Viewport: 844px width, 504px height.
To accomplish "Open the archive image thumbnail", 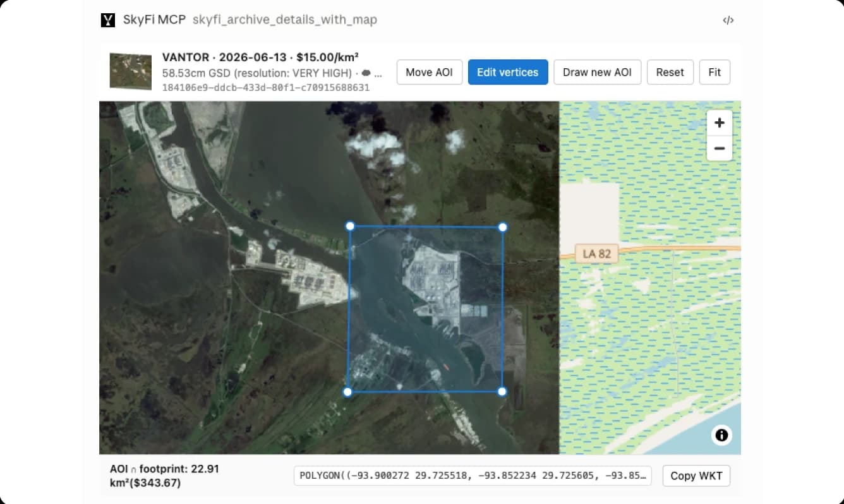I will point(131,71).
